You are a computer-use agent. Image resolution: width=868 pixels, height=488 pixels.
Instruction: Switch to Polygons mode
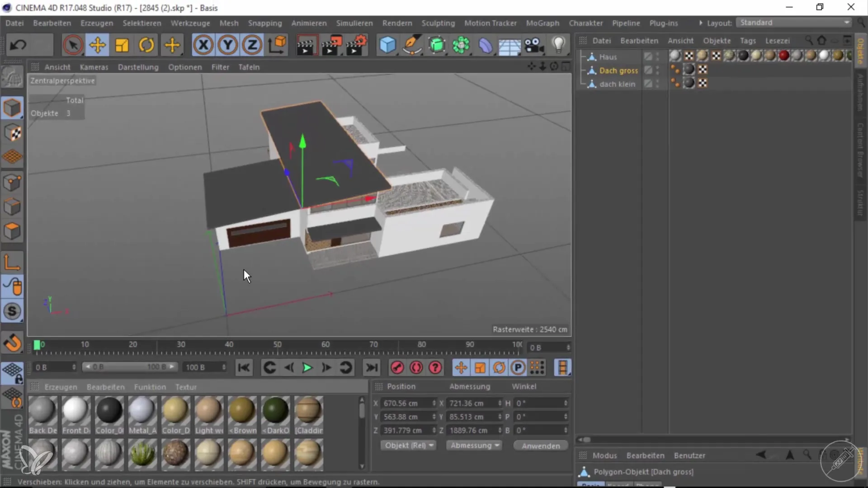[x=12, y=231]
